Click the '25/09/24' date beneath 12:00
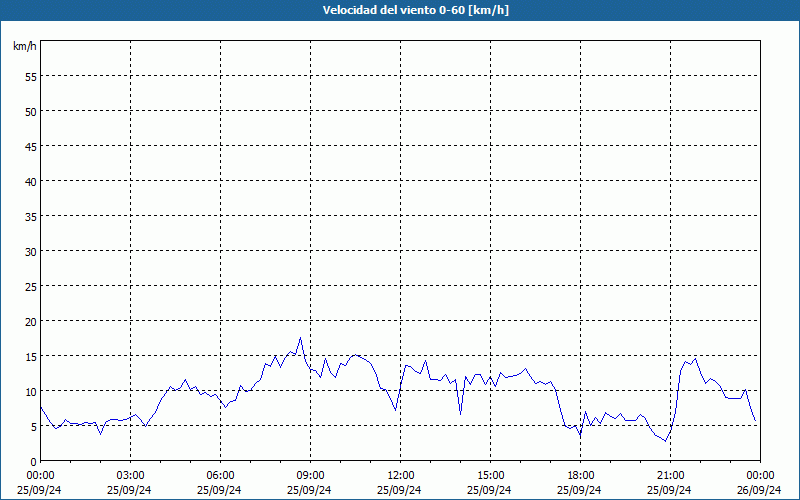This screenshot has height=500, width=800. (399, 490)
